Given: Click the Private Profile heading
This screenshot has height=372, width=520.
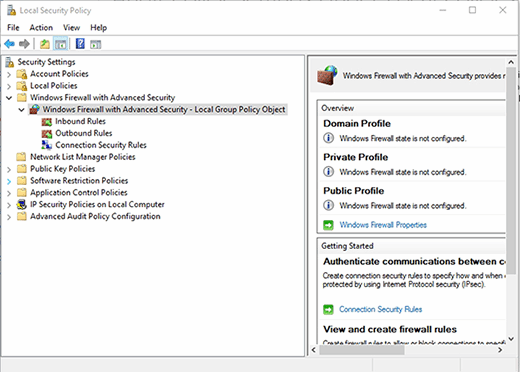Looking at the screenshot, I should pos(356,157).
